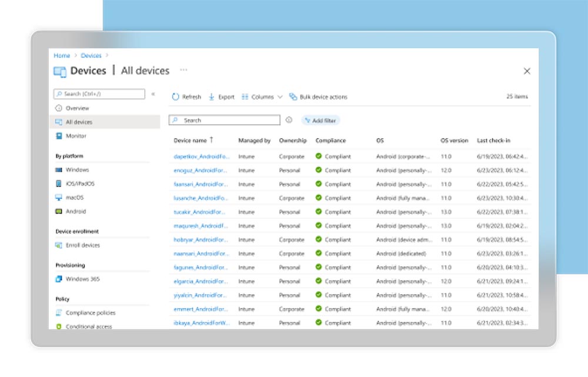
Task: Collapse the sidebar with double chevron
Action: 153,94
